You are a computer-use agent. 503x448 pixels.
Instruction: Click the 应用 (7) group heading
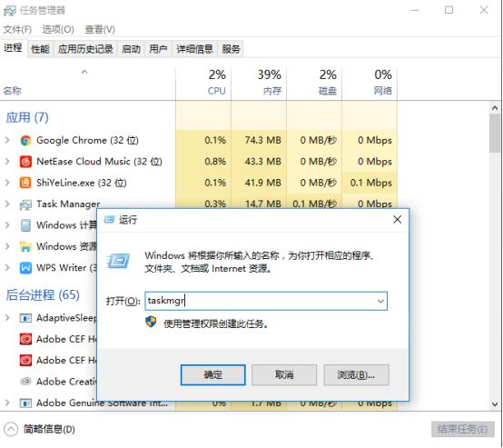coord(27,117)
